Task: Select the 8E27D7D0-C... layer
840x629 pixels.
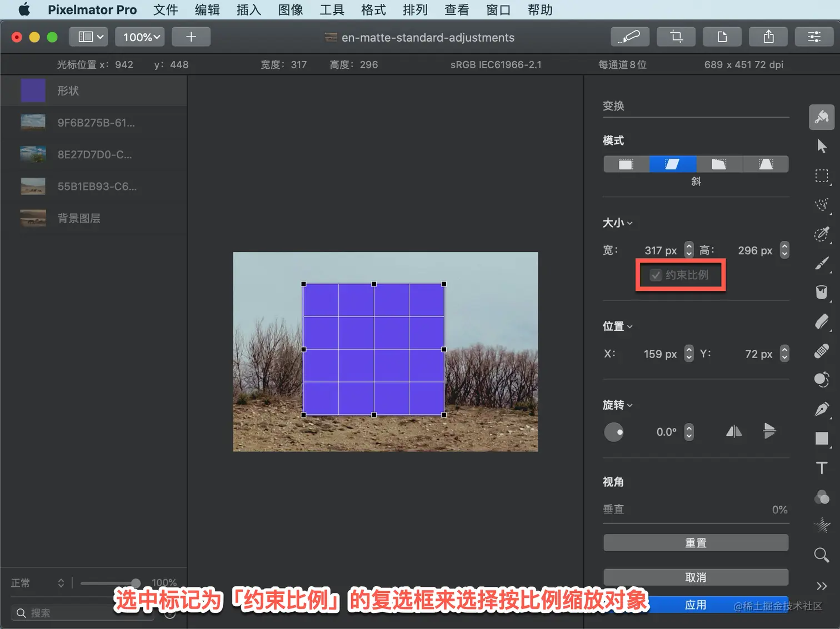Action: click(x=94, y=154)
